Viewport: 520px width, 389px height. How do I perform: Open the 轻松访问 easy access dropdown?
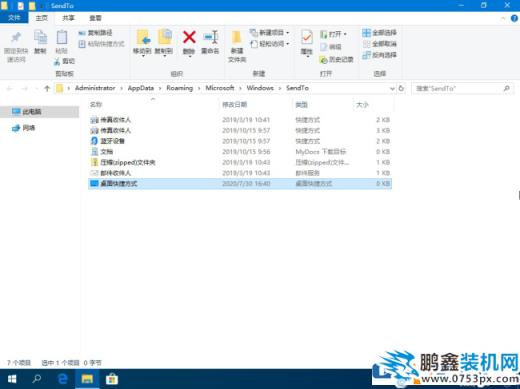pos(270,44)
